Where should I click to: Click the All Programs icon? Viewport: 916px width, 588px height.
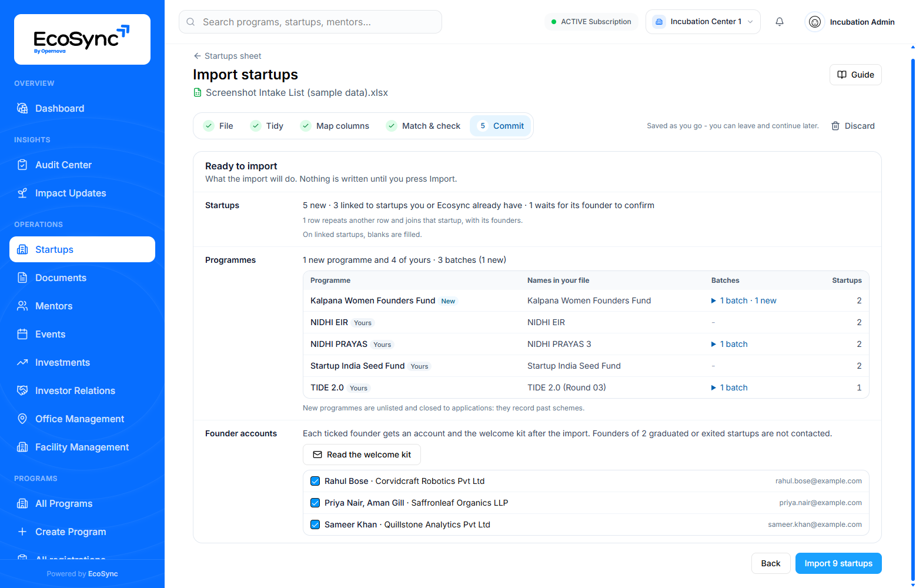pyautogui.click(x=22, y=503)
